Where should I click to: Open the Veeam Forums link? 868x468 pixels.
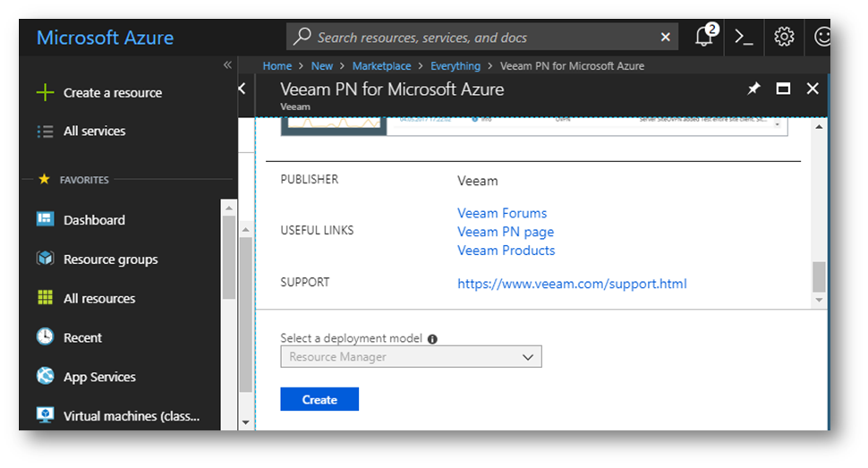[x=502, y=213]
